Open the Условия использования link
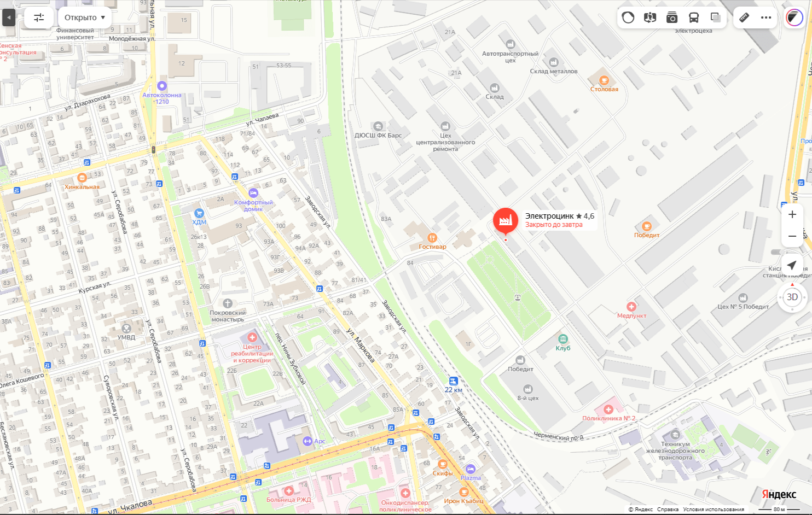 (713, 509)
